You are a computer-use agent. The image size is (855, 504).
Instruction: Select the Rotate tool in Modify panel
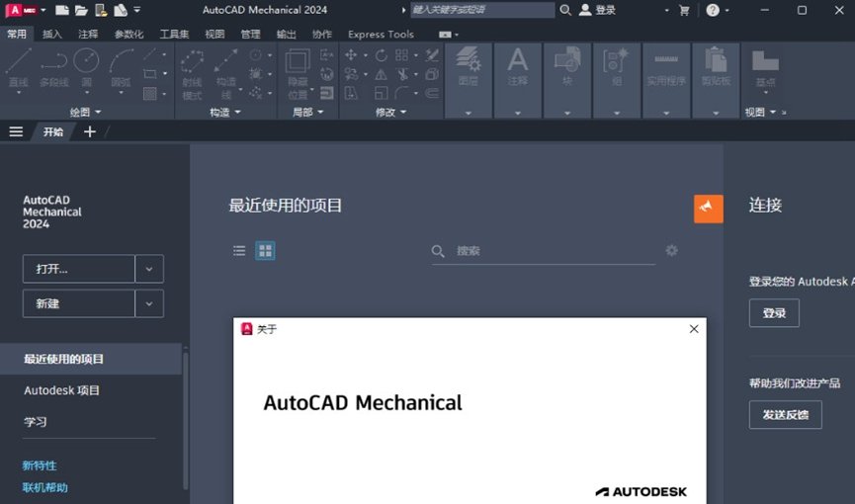click(382, 54)
